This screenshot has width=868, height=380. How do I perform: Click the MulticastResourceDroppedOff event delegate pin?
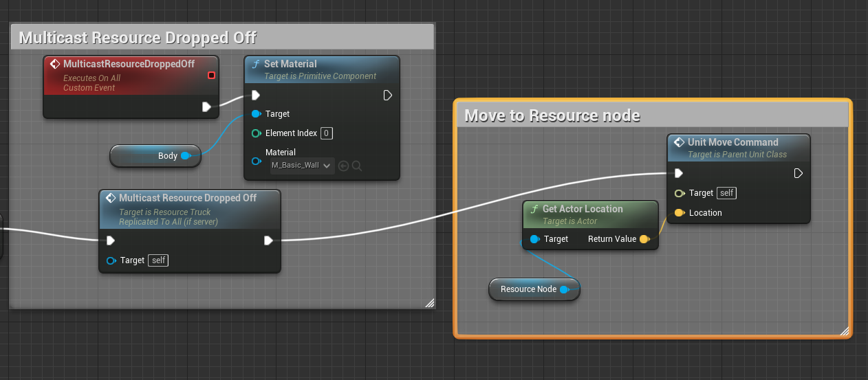coord(211,76)
